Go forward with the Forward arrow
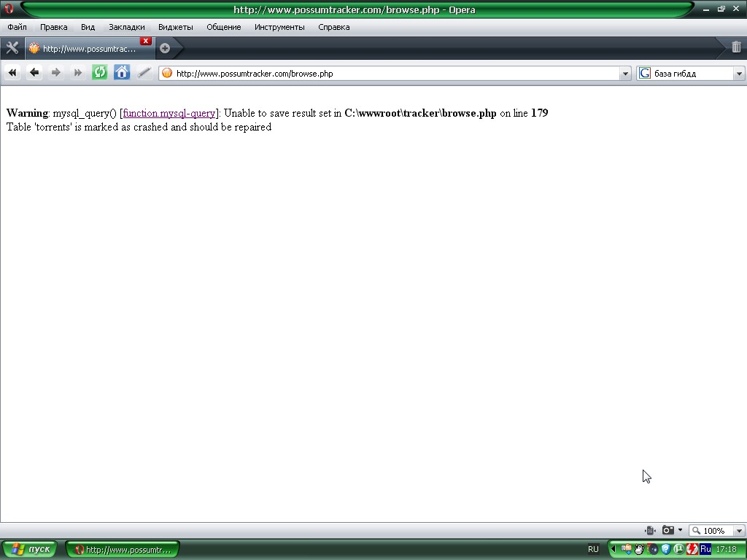 pyautogui.click(x=55, y=73)
